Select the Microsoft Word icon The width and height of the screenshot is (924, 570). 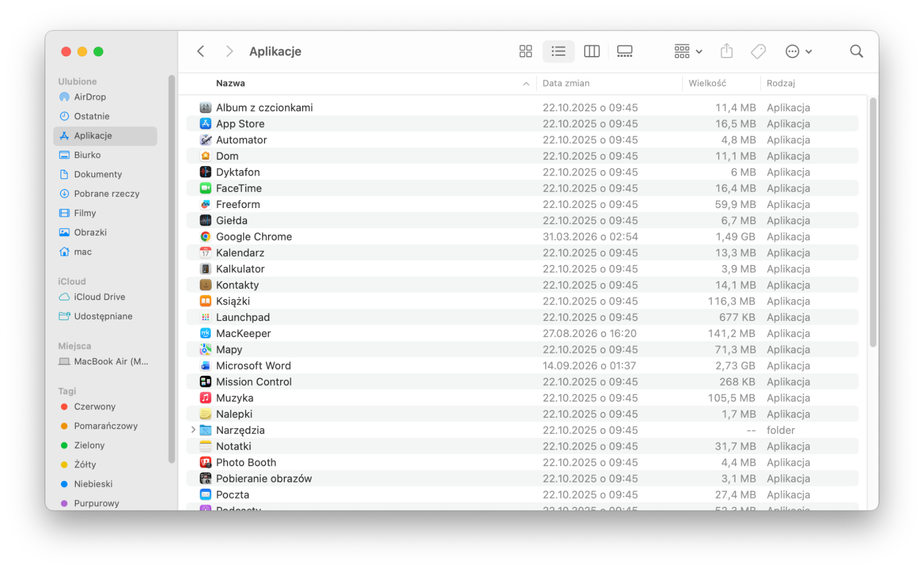[x=205, y=366]
